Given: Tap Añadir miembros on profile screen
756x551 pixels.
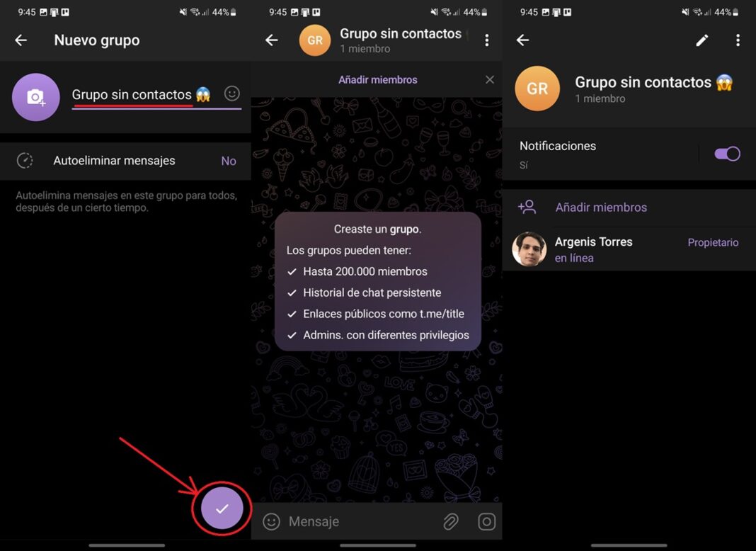Looking at the screenshot, I should (601, 208).
